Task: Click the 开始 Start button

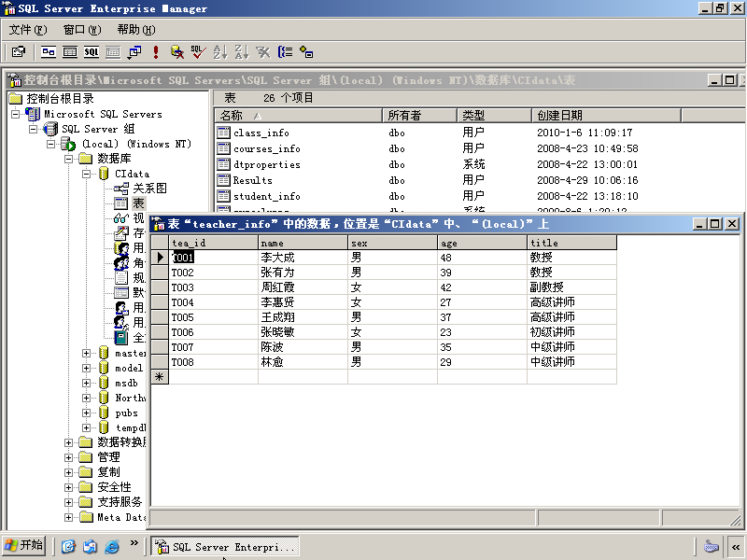Action: [23, 545]
